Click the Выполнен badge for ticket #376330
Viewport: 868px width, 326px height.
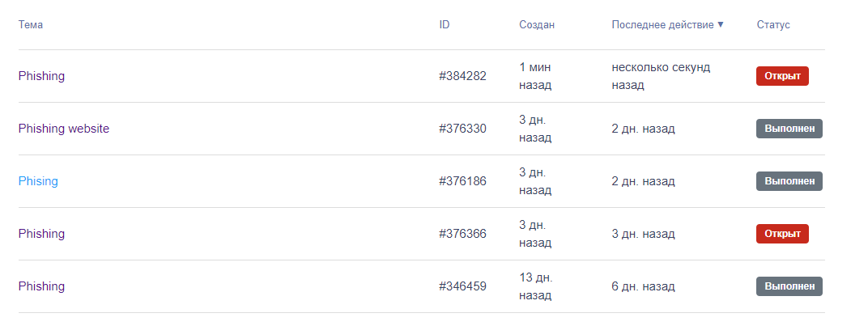789,129
